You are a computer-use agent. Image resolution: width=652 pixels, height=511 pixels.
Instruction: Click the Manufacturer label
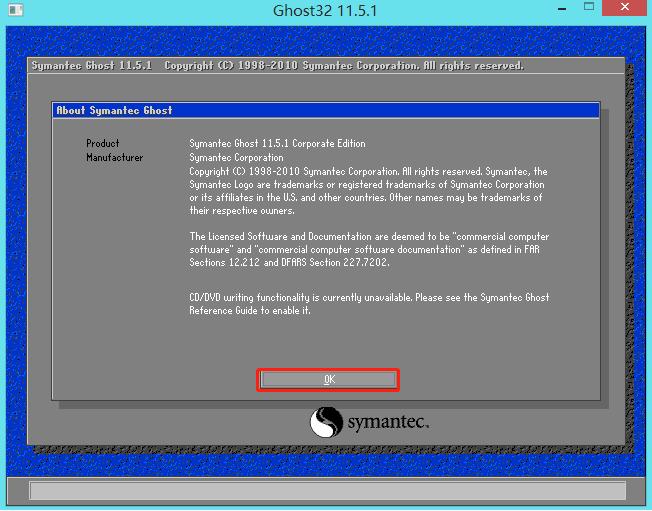pos(114,158)
